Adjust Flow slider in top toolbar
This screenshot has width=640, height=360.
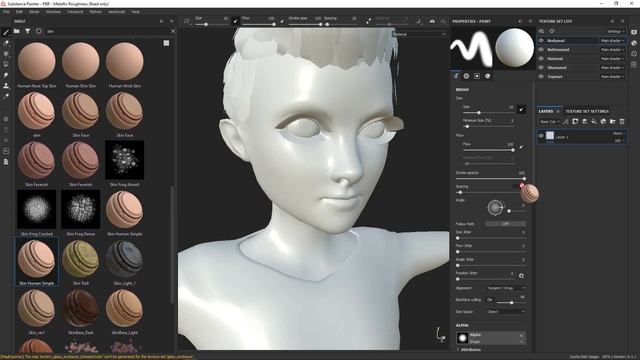pyautogui.click(x=258, y=24)
